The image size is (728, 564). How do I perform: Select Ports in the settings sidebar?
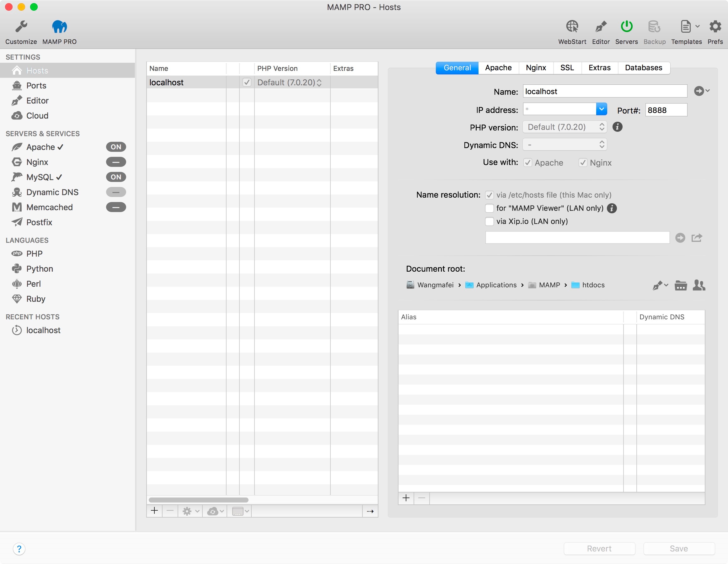[36, 86]
